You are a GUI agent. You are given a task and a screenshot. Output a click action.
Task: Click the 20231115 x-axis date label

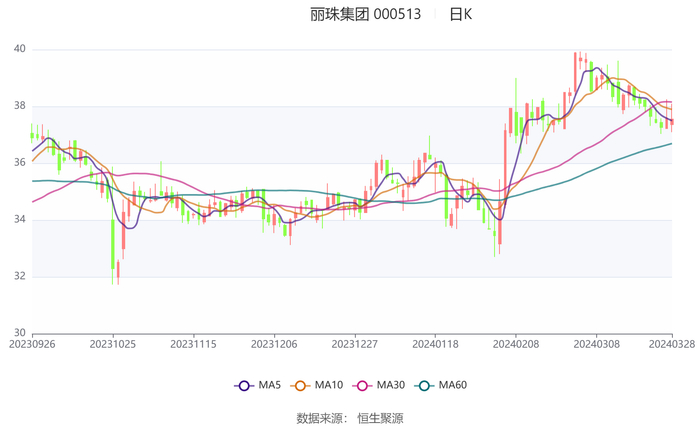(x=194, y=343)
